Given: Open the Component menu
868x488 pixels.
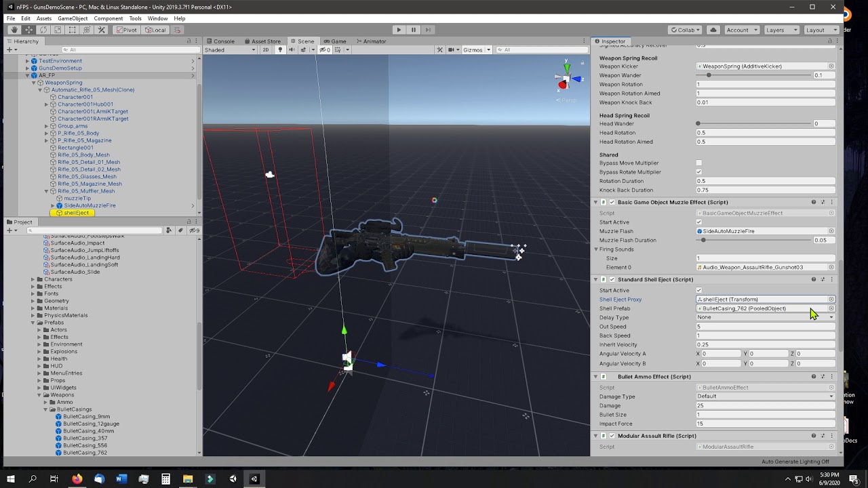Looking at the screenshot, I should pos(108,18).
